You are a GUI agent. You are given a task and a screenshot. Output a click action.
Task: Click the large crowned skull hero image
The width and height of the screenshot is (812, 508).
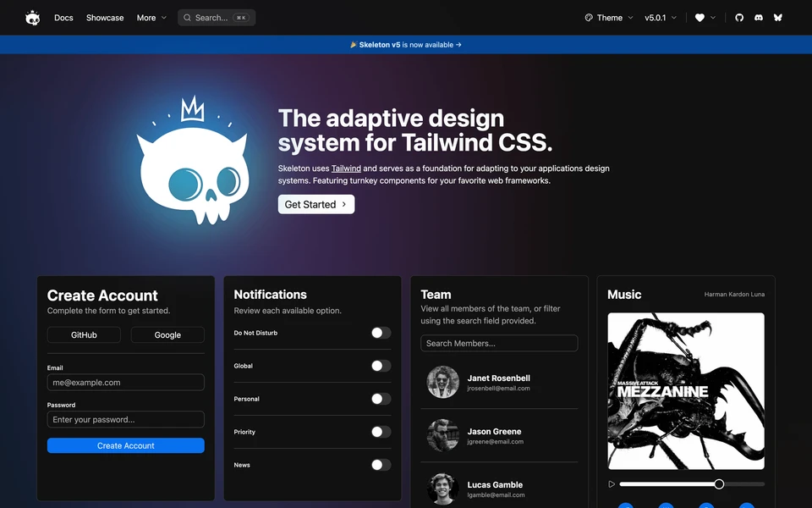click(x=192, y=161)
